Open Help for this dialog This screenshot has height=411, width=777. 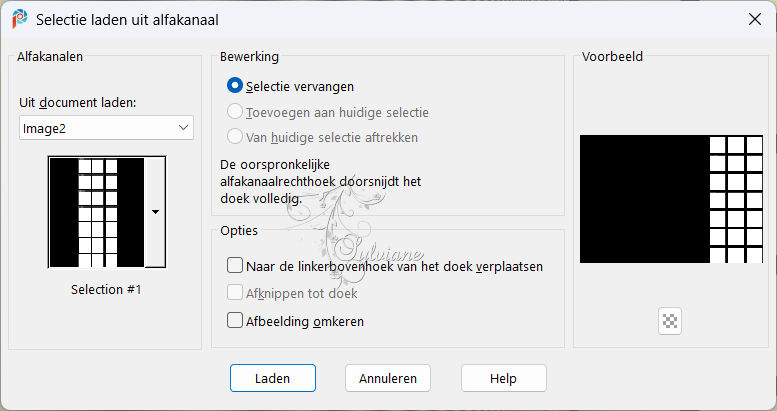click(503, 378)
